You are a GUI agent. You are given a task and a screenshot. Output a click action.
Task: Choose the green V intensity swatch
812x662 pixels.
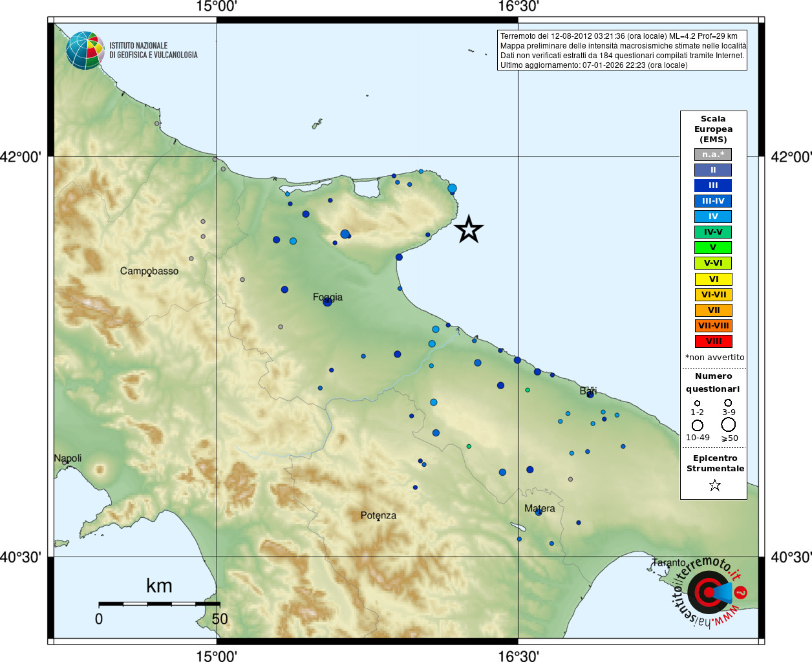713,248
